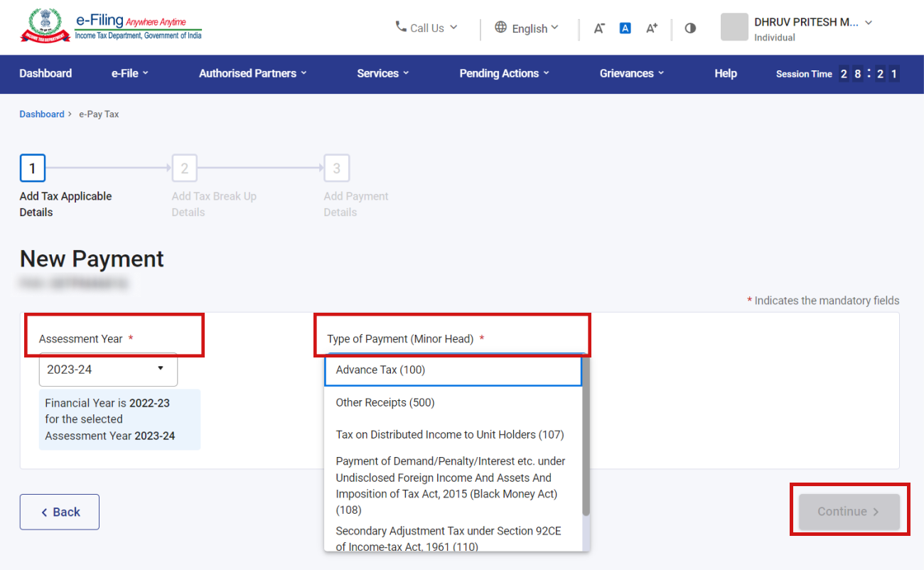
Task: Choose Other Receipts (500) from the list
Action: (385, 402)
